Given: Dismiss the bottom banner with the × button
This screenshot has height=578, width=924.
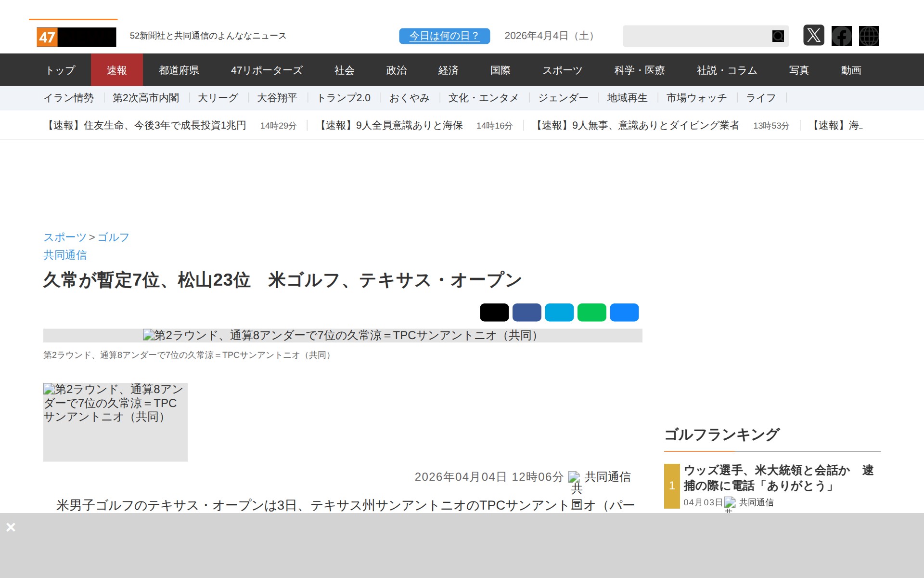Looking at the screenshot, I should (11, 527).
